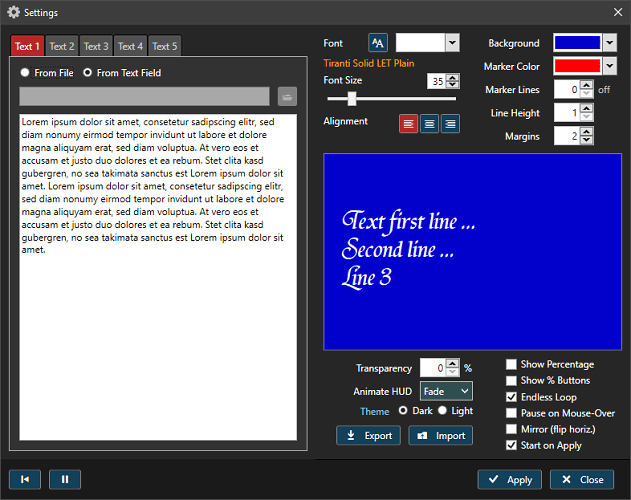Disable the Endless Loop checkbox
Viewport: 631px width, 500px height.
tap(512, 397)
